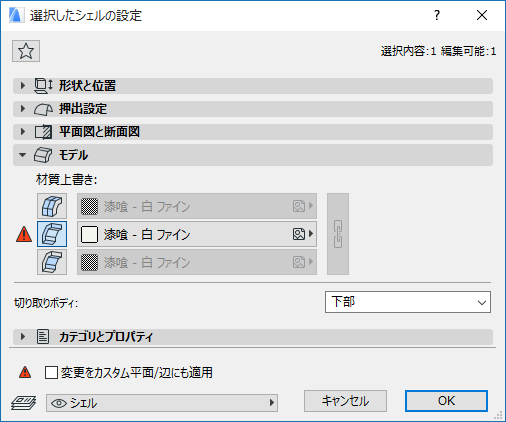Expand the カテゴリとプロパティ panel
The width and height of the screenshot is (506, 422).
pyautogui.click(x=253, y=337)
